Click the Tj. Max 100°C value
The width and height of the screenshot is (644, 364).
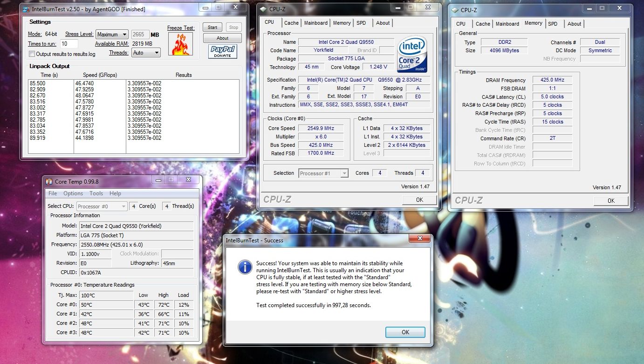(106, 295)
